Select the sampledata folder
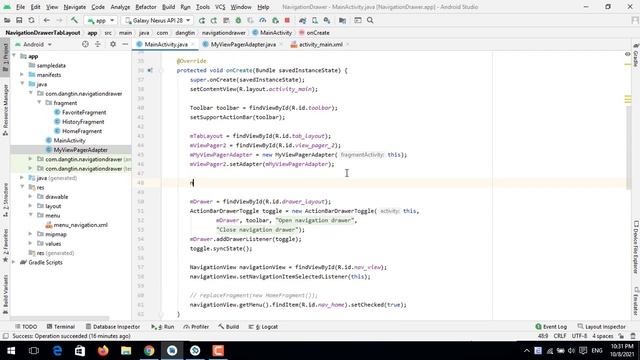The image size is (640, 360). coord(51,65)
